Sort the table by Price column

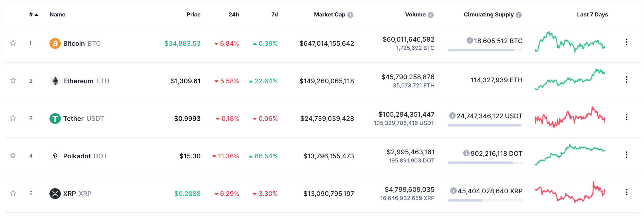point(193,15)
